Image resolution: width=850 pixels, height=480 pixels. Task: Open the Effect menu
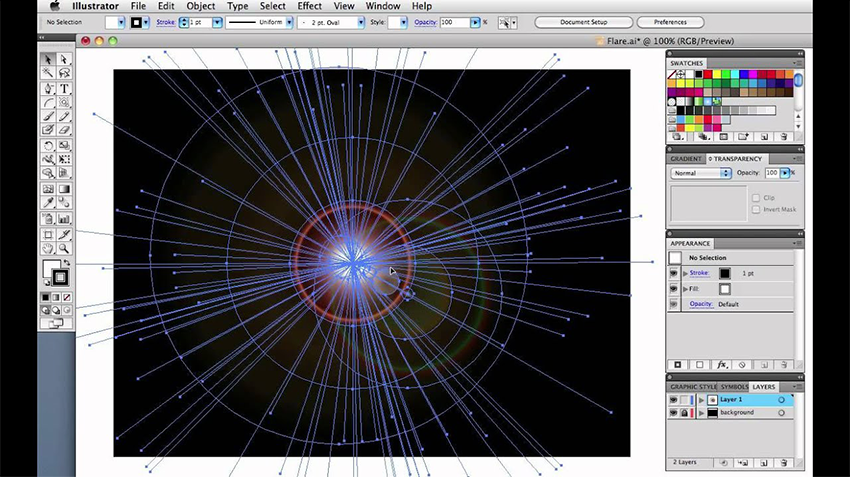[x=309, y=6]
